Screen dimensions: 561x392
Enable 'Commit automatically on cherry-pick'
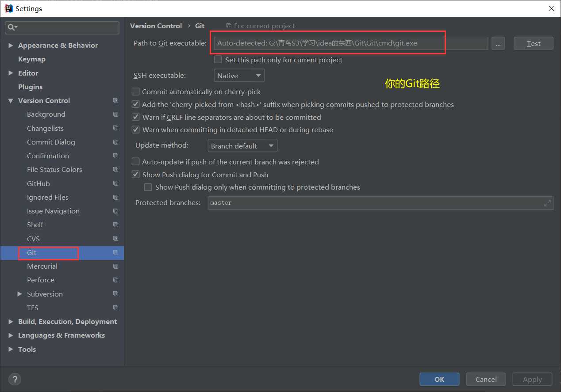click(136, 91)
